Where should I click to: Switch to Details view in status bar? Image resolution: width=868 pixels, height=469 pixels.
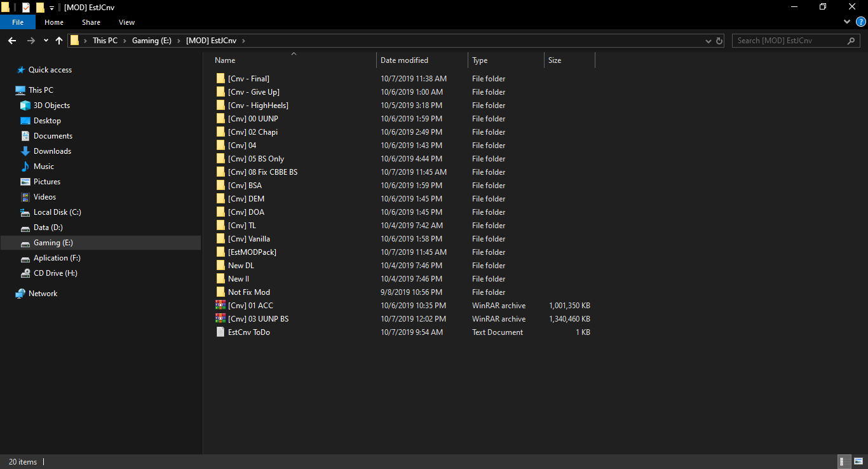(845, 461)
